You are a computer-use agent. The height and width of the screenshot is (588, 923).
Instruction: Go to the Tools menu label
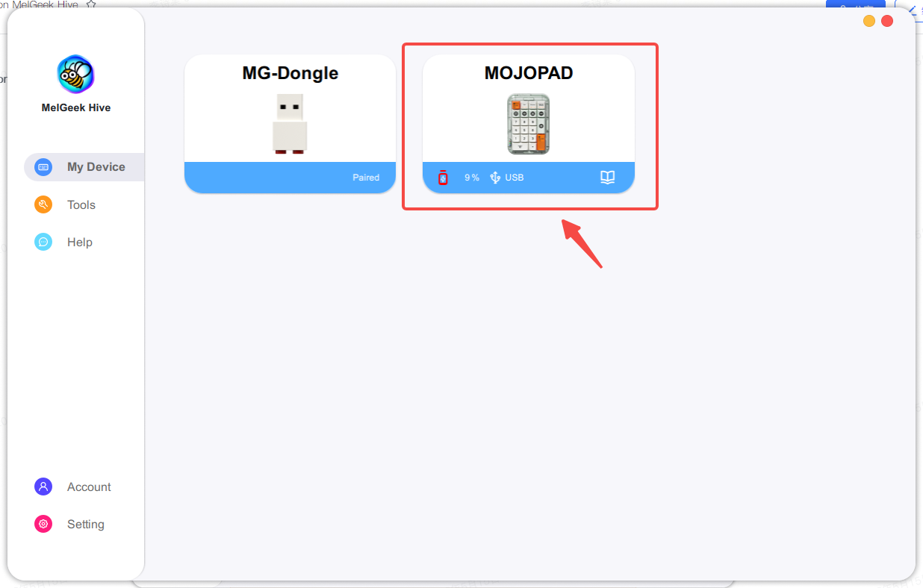81,204
